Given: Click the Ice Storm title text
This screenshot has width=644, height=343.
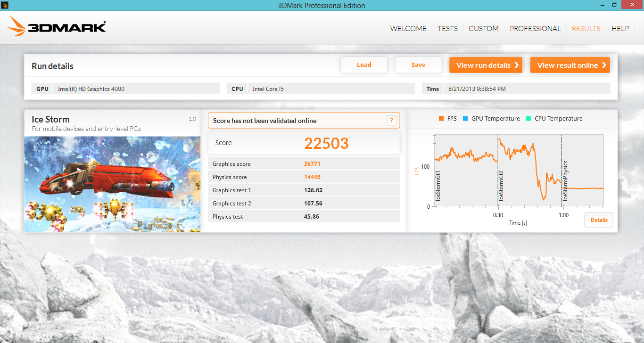Looking at the screenshot, I should (x=50, y=119).
